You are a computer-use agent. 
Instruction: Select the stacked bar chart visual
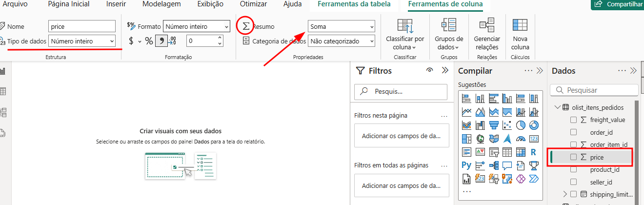coord(466,98)
